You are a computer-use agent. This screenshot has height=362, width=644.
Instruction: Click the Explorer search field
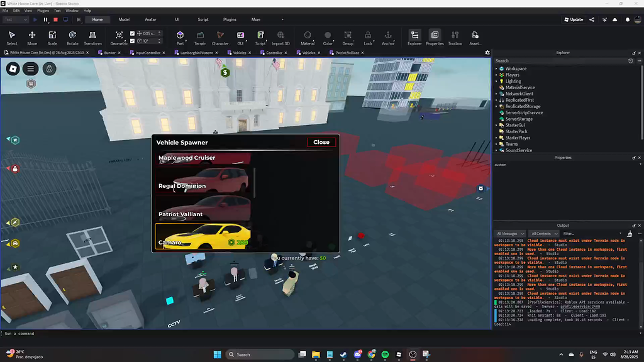pyautogui.click(x=560, y=61)
